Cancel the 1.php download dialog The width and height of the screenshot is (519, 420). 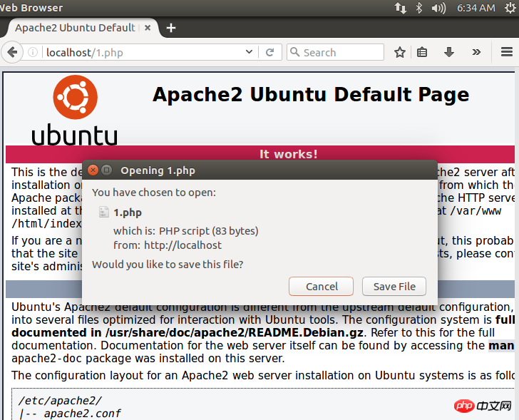[321, 286]
